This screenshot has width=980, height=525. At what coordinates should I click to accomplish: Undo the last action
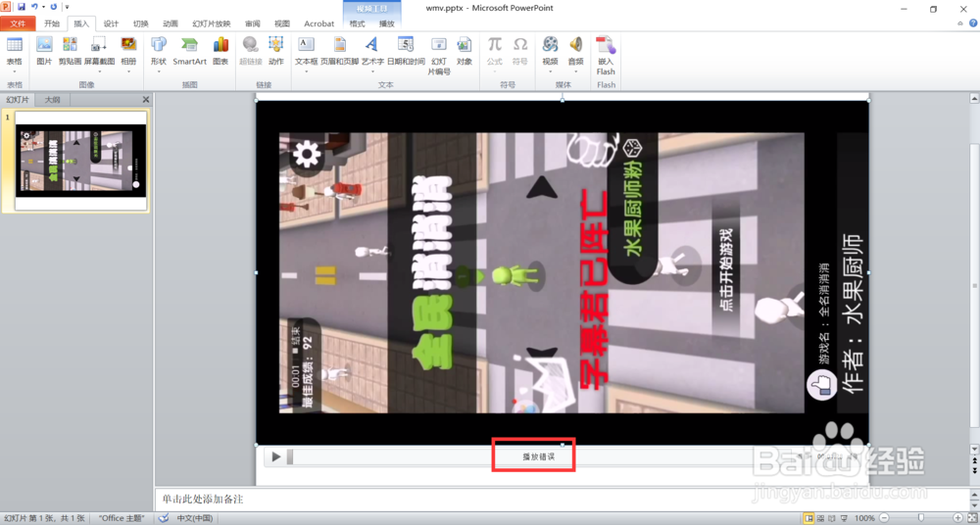tap(35, 7)
